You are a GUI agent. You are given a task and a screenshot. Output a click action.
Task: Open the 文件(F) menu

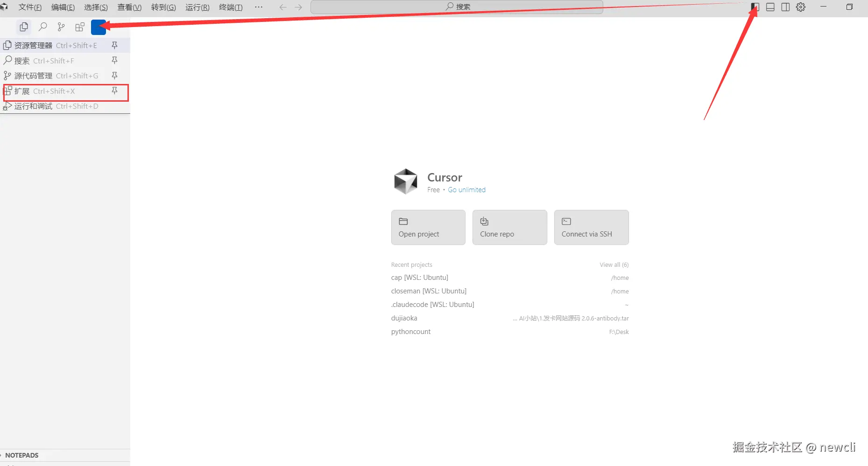point(30,7)
